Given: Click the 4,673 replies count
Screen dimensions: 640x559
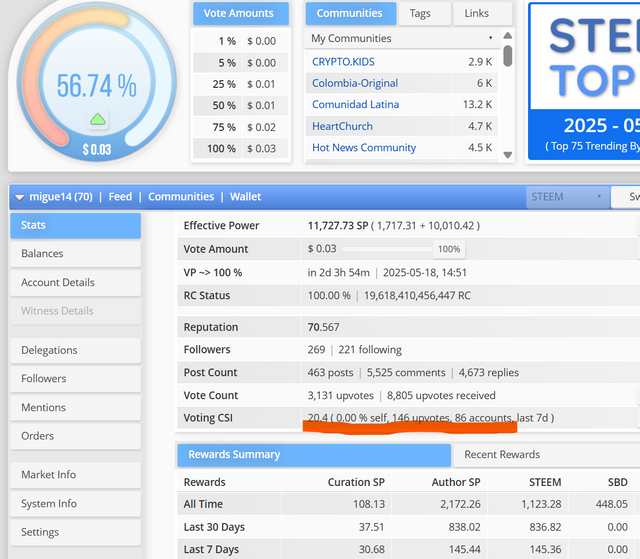Looking at the screenshot, I should point(489,373).
